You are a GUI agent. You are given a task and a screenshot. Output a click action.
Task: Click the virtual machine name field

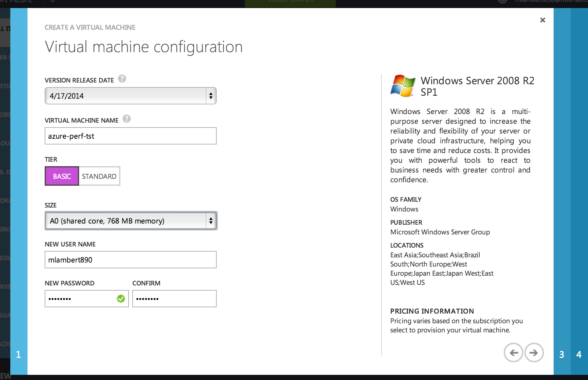(x=130, y=136)
